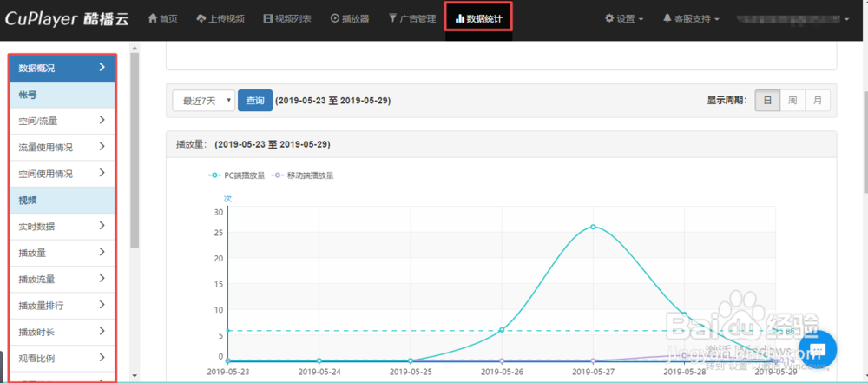This screenshot has height=383, width=868.
Task: Click sidebar scrollbar down arrow
Action: (x=135, y=377)
